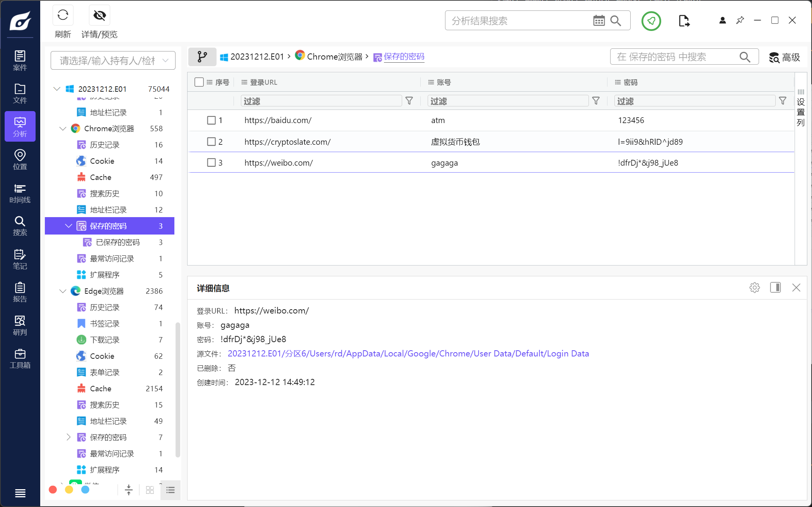
Task: Check the checkbox for row 2 cryptoslate
Action: (x=211, y=142)
